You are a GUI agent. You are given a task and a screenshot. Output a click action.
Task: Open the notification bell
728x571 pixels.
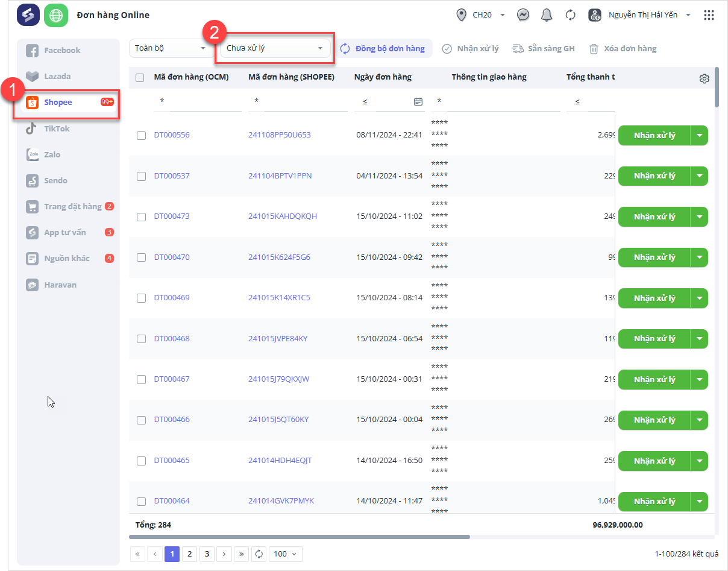point(547,15)
